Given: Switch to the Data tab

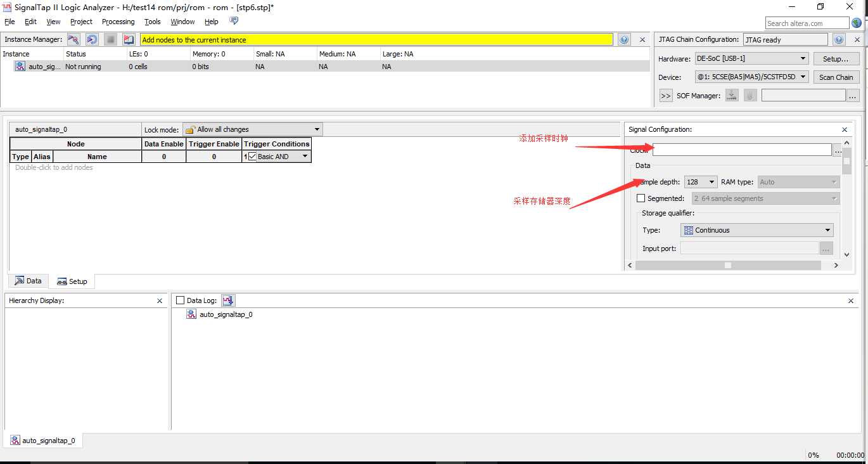Looking at the screenshot, I should [29, 281].
